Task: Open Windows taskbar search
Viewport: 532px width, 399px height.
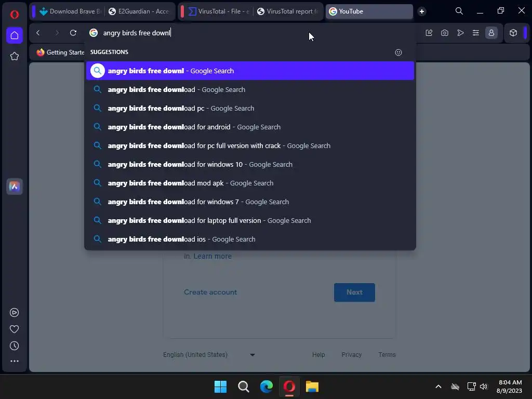Action: tap(243, 387)
